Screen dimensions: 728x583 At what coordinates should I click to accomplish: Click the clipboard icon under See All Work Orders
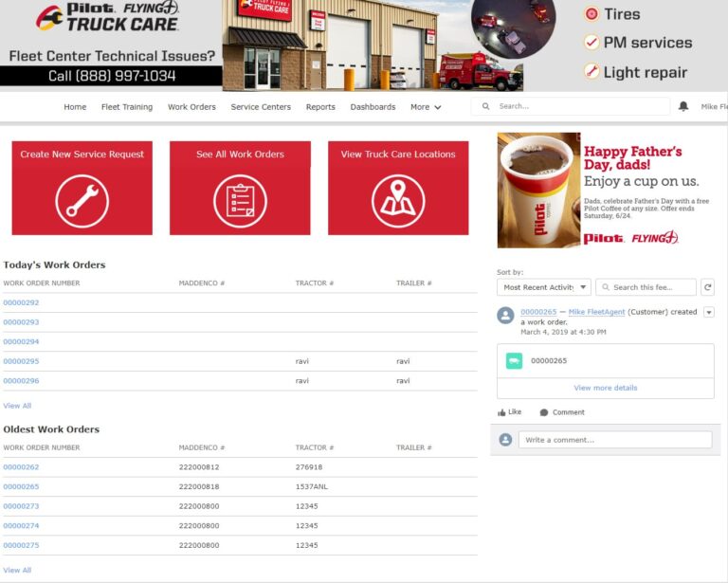(x=240, y=201)
